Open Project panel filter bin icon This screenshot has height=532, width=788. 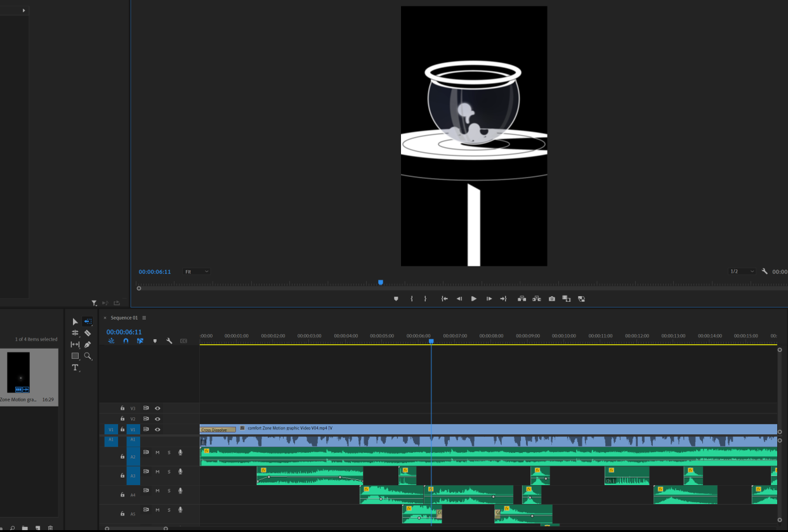tap(94, 303)
